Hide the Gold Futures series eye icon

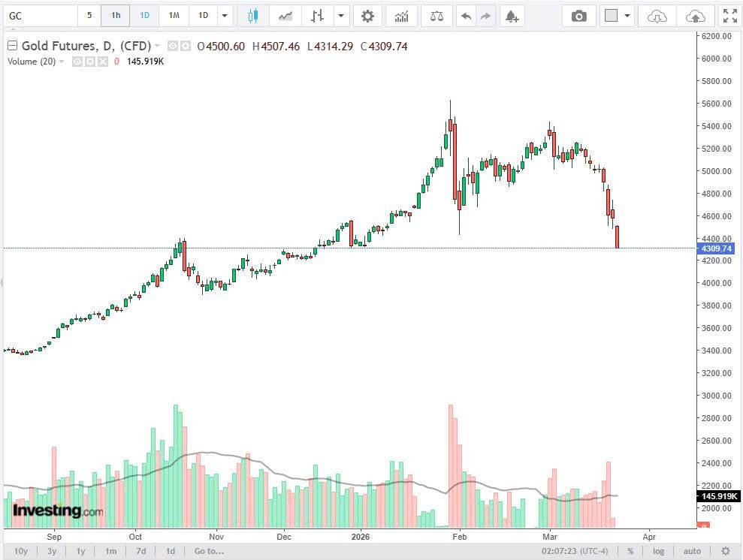(173, 46)
